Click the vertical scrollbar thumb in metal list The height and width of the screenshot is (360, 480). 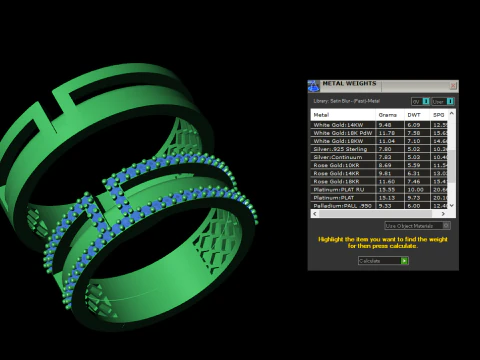click(452, 166)
